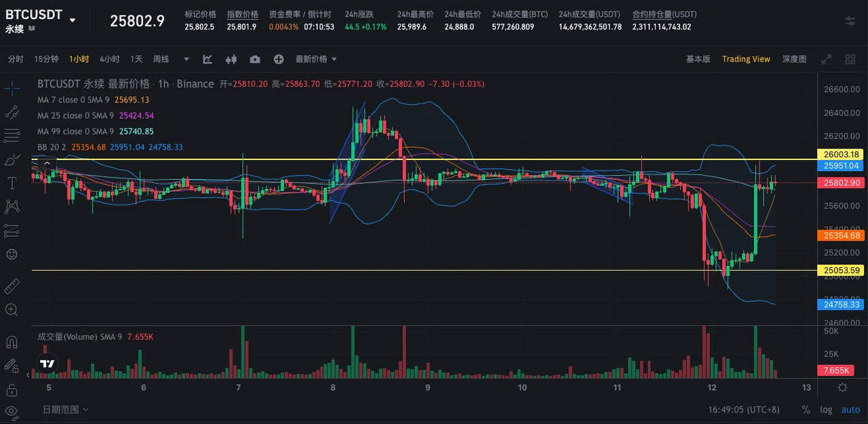Click the 24758.33 blue BB lower label
Screen dimensions: 868x424
841,305
